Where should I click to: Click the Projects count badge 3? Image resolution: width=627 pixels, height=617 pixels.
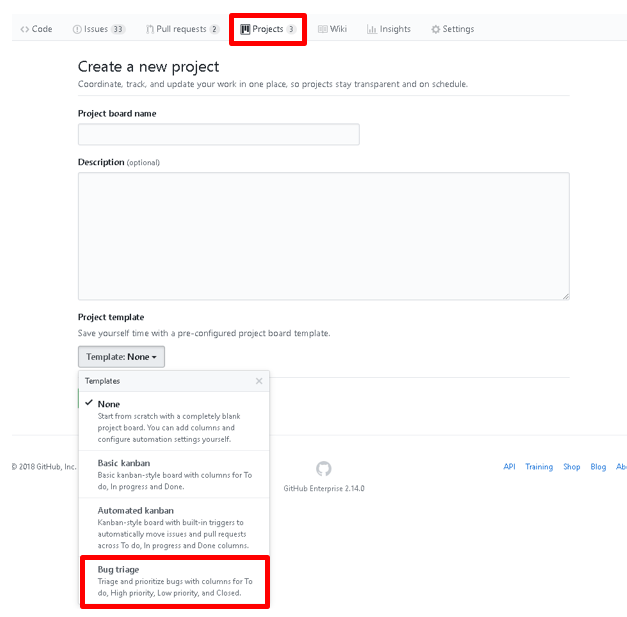point(291,29)
